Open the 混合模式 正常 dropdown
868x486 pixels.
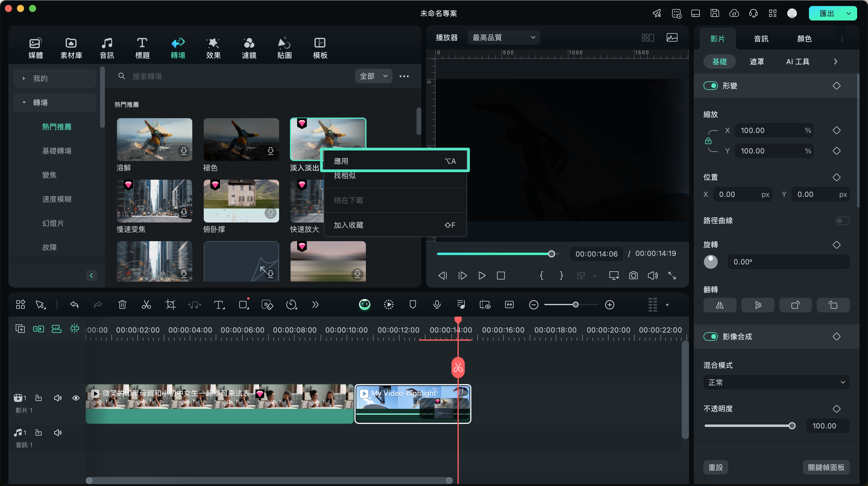(776, 382)
